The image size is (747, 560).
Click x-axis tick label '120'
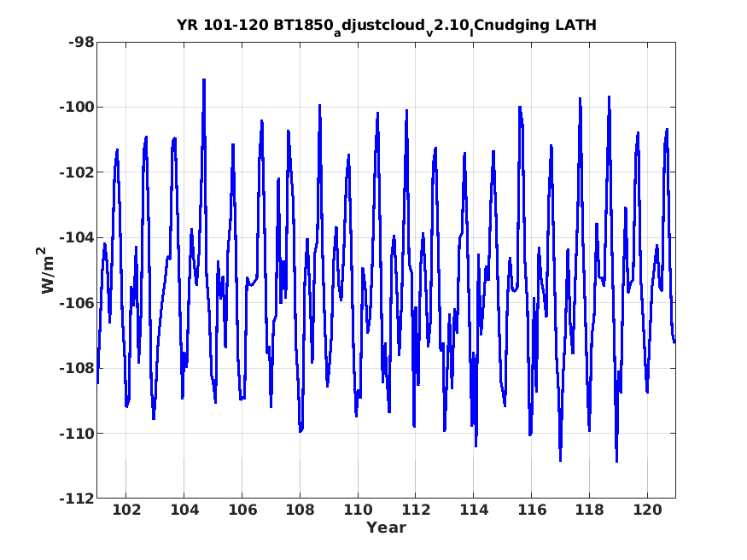click(x=648, y=510)
